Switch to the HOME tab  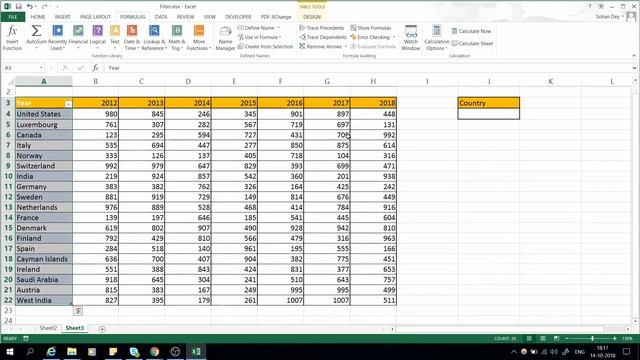pyautogui.click(x=38, y=17)
